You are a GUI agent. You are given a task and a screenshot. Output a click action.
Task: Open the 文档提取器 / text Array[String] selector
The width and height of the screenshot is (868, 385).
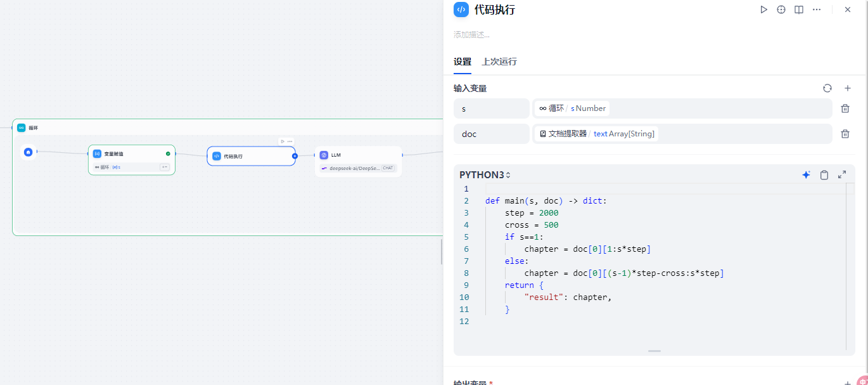pyautogui.click(x=682, y=134)
